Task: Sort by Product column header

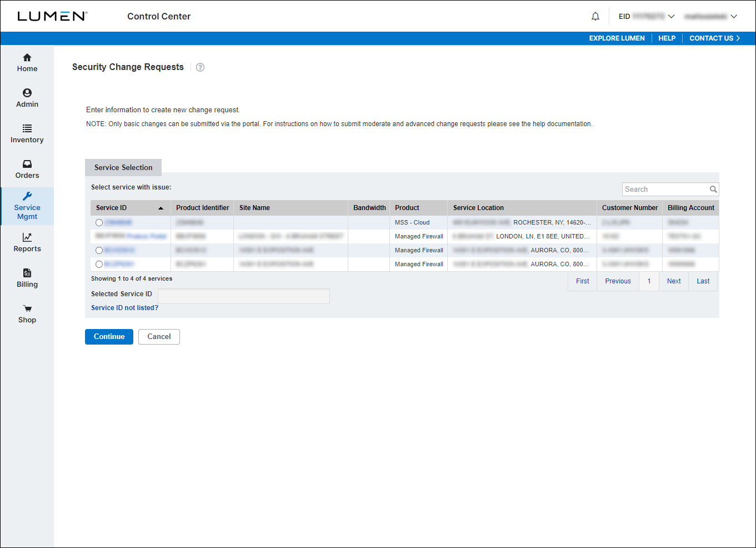Action: click(x=418, y=208)
